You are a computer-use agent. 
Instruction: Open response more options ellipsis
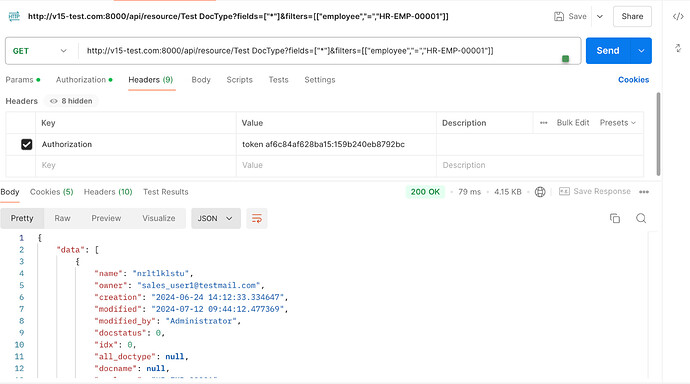pos(644,192)
